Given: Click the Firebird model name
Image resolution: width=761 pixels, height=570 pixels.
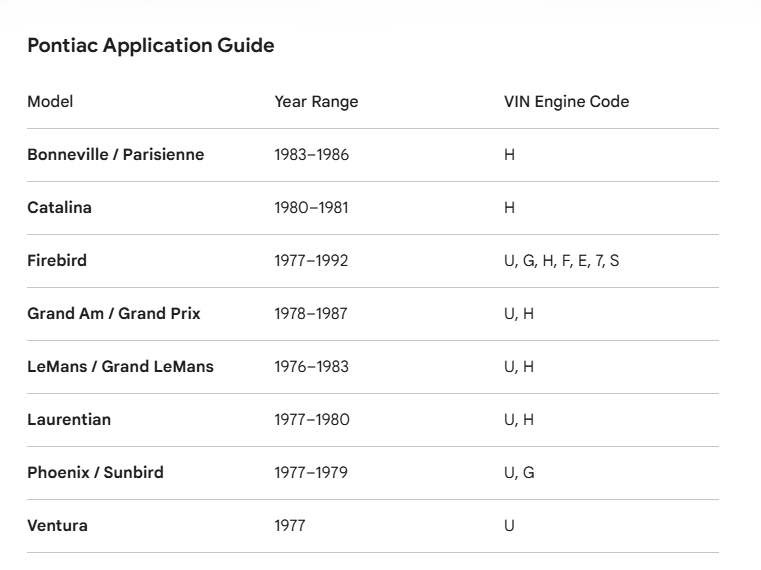Looking at the screenshot, I should [57, 260].
